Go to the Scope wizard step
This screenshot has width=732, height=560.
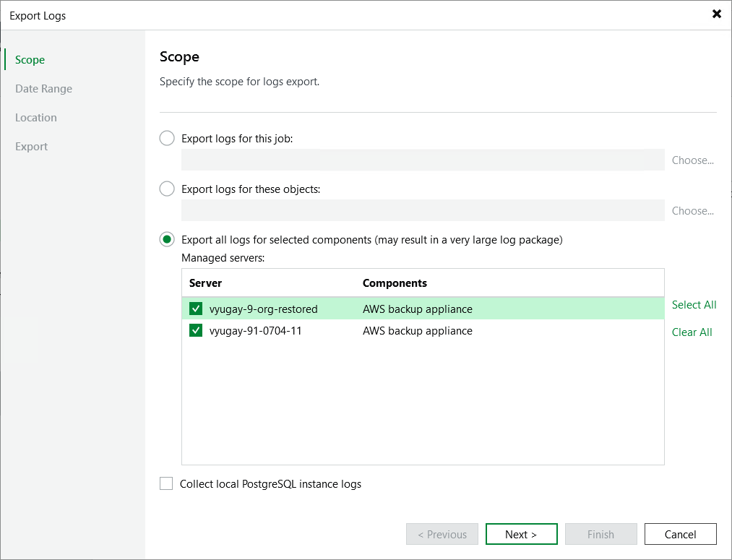[x=30, y=60]
